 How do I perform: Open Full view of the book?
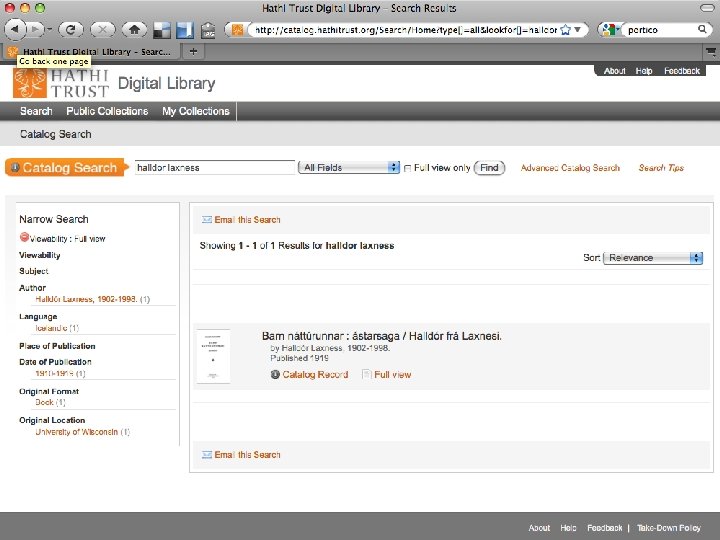click(393, 374)
